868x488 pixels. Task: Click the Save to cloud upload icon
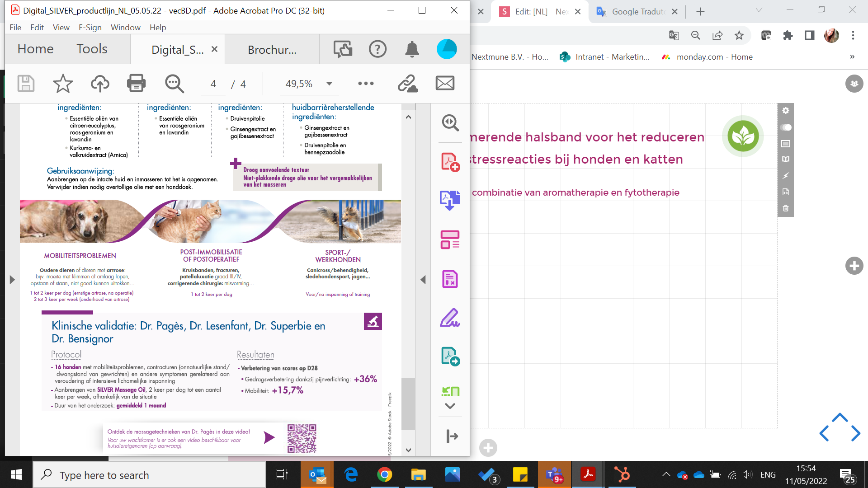click(x=100, y=84)
